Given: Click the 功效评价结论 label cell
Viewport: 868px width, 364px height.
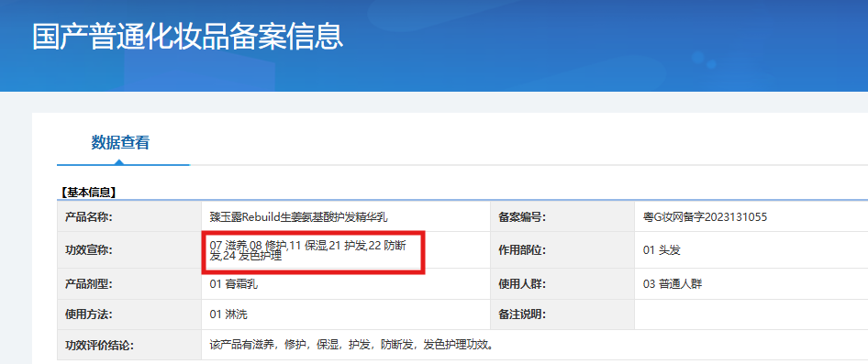Looking at the screenshot, I should [130, 345].
